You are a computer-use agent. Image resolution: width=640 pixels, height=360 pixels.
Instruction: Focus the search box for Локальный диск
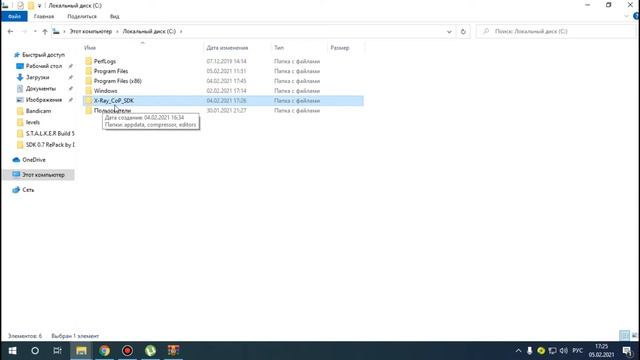pos(557,31)
